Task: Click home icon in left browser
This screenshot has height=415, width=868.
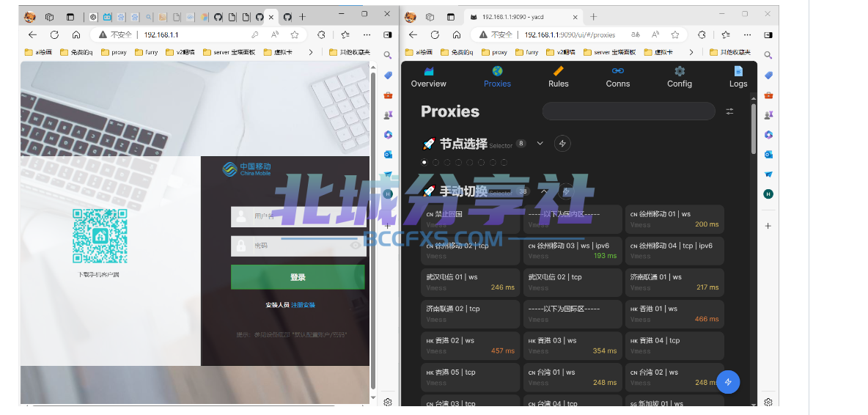Action: coord(76,35)
